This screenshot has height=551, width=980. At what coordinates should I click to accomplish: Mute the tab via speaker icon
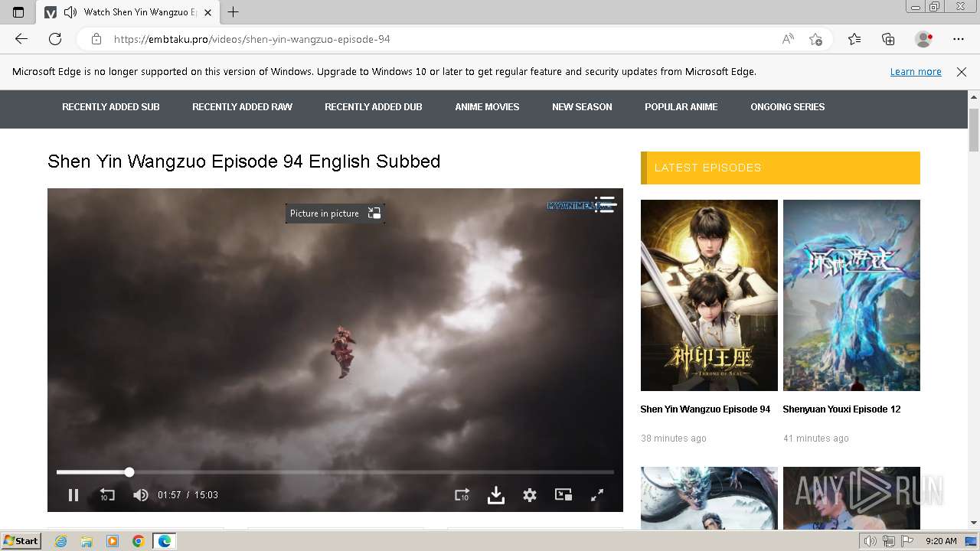click(x=70, y=12)
